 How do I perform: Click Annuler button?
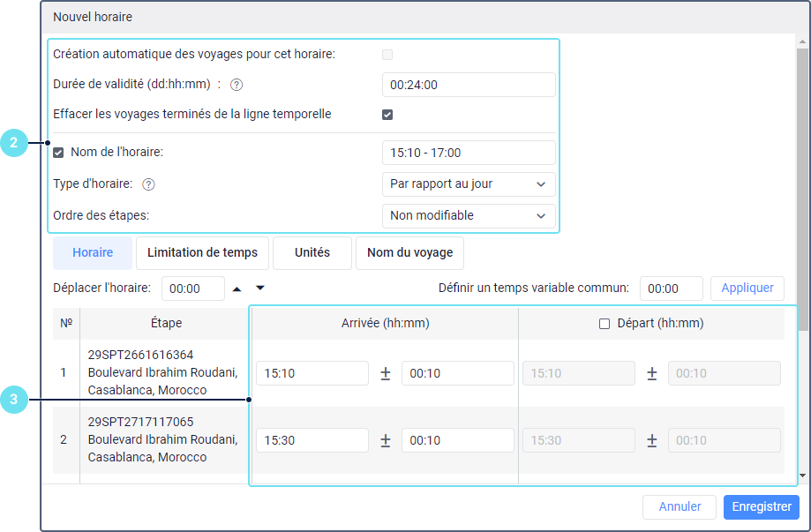(x=680, y=506)
